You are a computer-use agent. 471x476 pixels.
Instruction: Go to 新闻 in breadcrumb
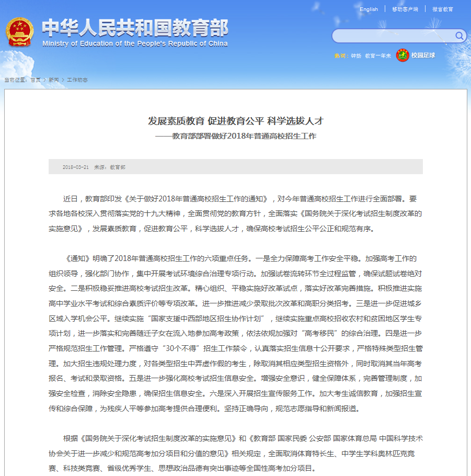[54, 80]
